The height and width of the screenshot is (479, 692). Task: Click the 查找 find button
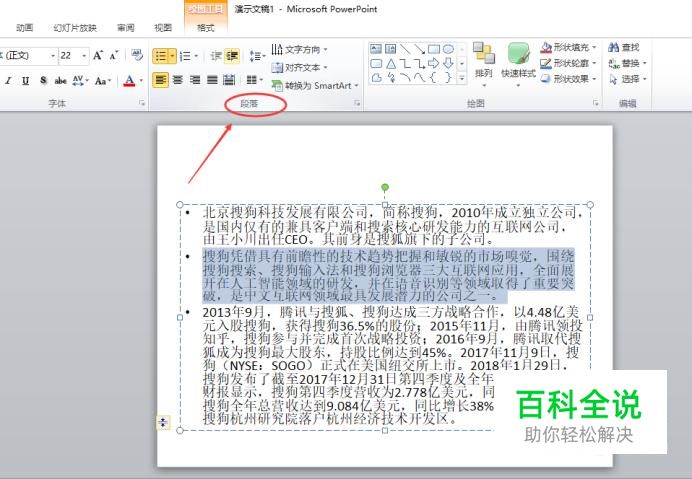pos(624,47)
